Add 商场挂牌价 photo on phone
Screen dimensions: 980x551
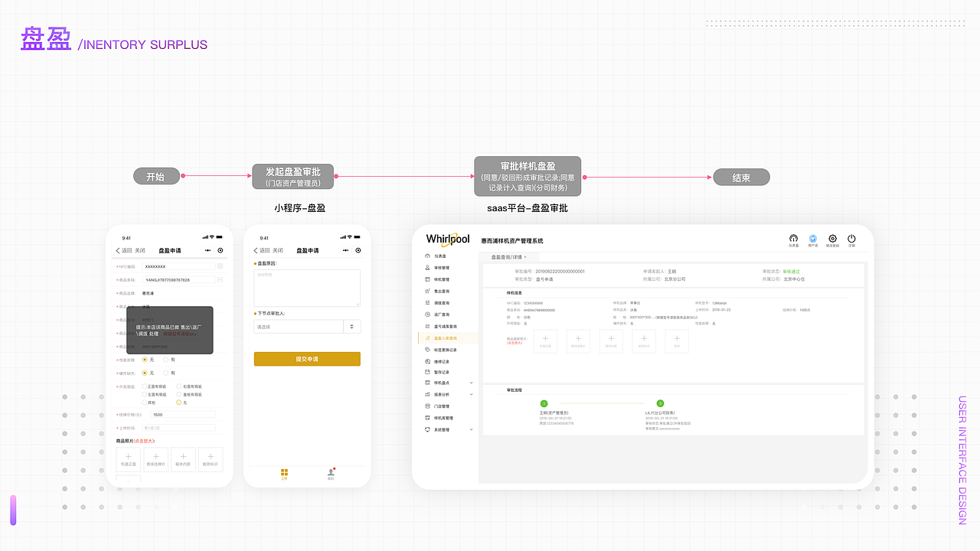click(155, 459)
